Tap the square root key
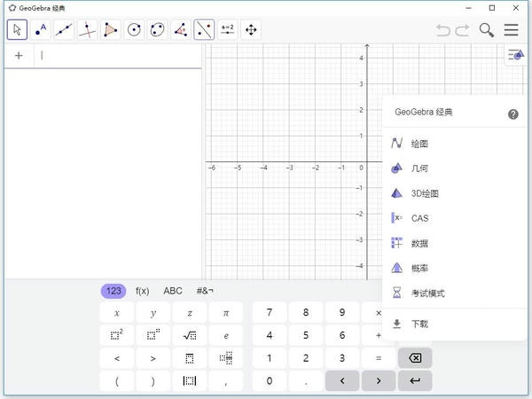The height and width of the screenshot is (399, 532). pos(190,335)
